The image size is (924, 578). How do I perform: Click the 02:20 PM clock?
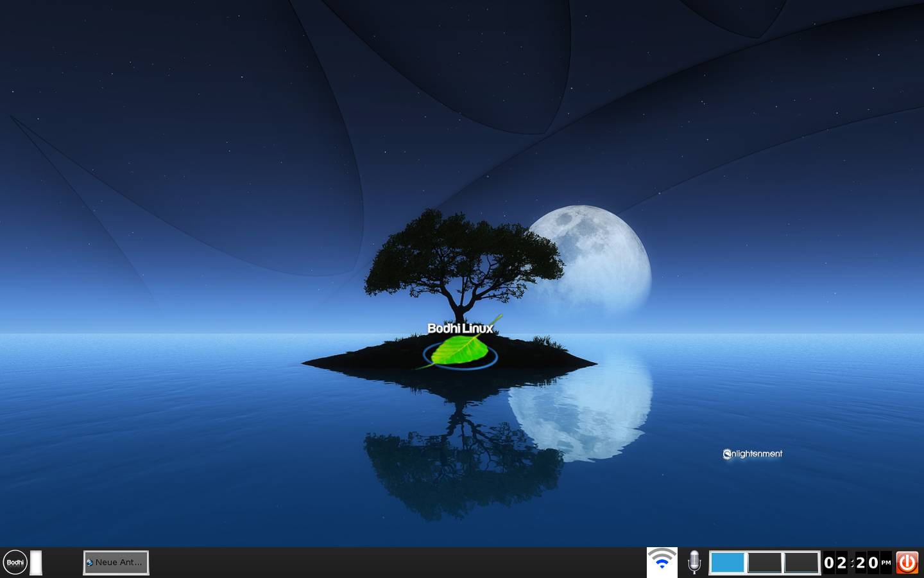[857, 563]
